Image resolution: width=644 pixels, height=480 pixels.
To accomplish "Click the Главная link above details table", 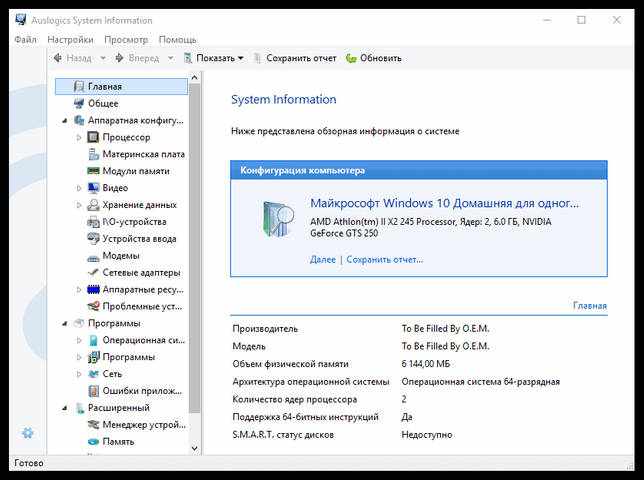I will pyautogui.click(x=590, y=305).
